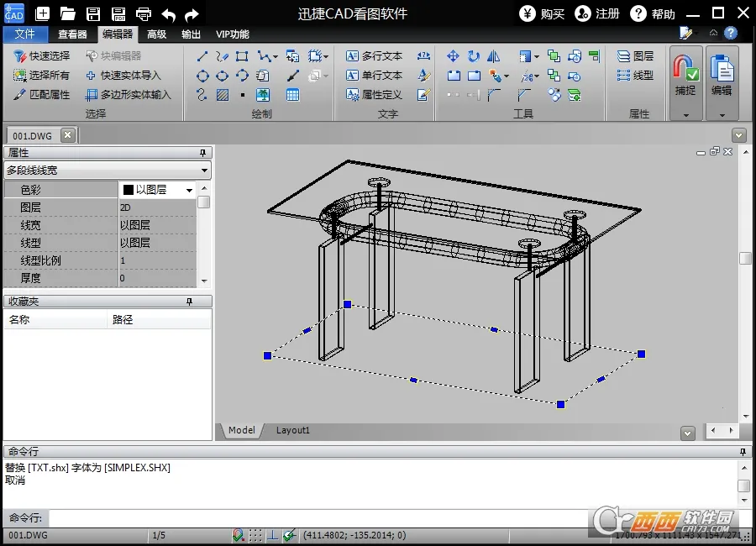
Task: Expand the 捕捉 button dropdown arrow
Action: click(x=685, y=115)
